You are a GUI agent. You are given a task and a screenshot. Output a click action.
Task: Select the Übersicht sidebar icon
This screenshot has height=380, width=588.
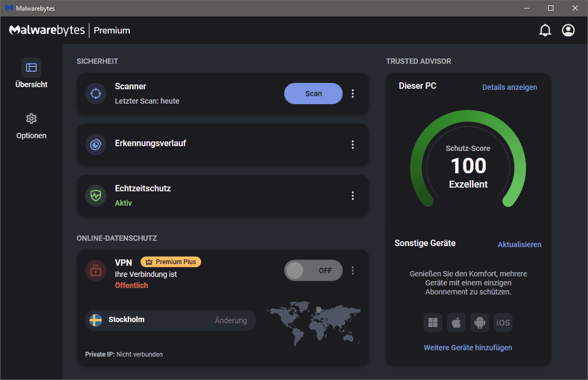(x=31, y=67)
